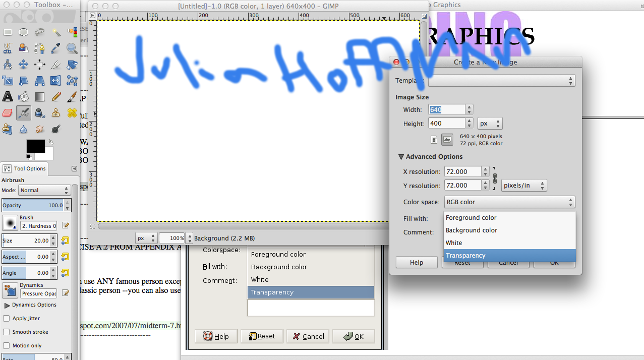Select the Zoom magnifier tool
This screenshot has width=644, height=360.
(x=72, y=48)
